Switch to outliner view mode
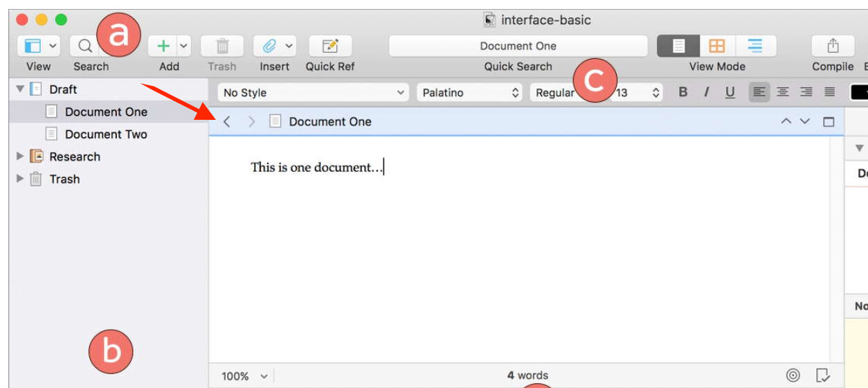 tap(755, 46)
